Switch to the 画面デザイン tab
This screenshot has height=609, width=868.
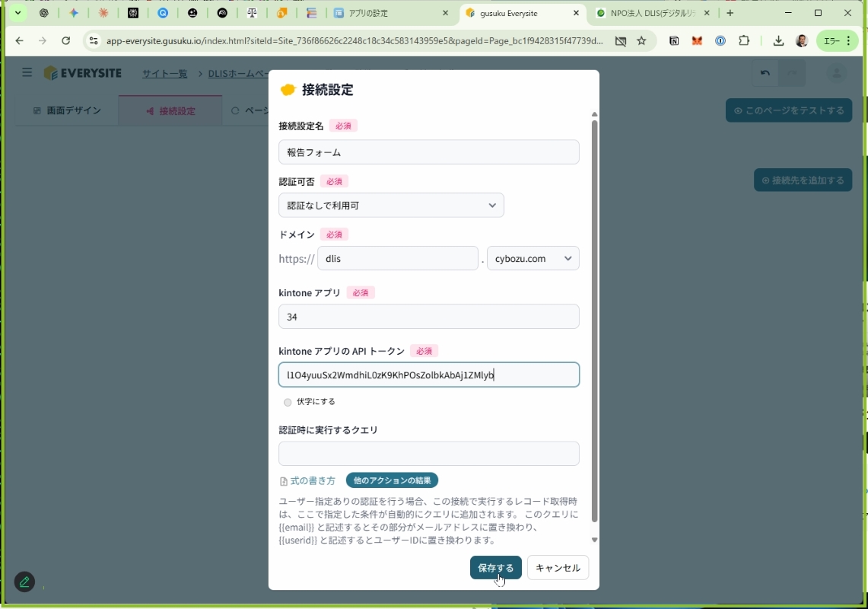67,111
